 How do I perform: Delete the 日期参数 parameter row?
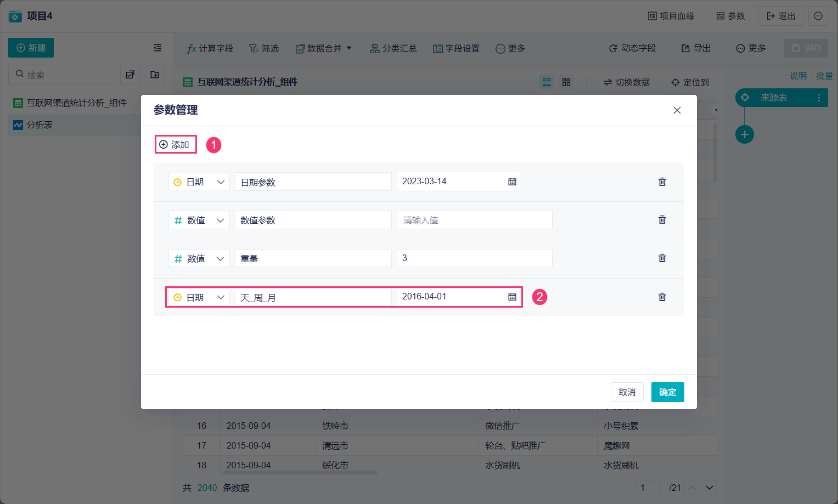662,182
